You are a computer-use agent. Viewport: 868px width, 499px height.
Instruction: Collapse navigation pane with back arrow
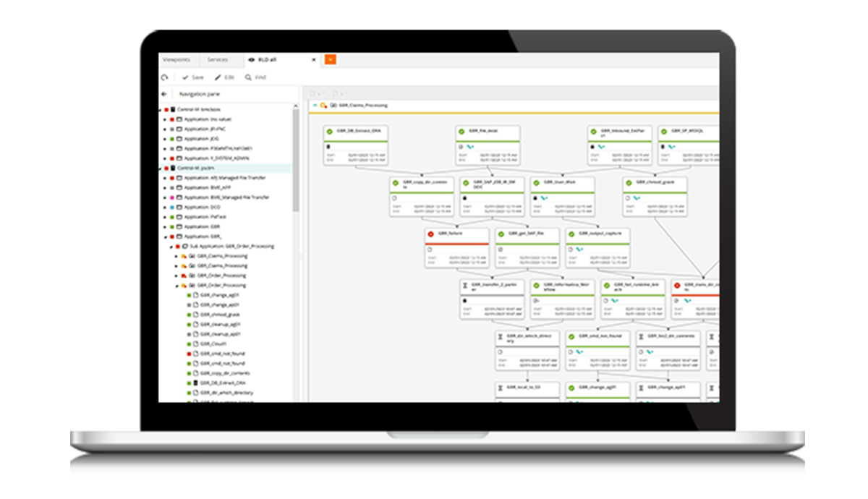164,94
